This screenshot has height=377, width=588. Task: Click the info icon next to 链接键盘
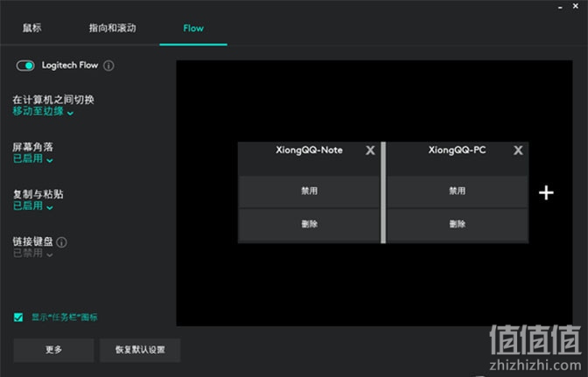pos(61,242)
